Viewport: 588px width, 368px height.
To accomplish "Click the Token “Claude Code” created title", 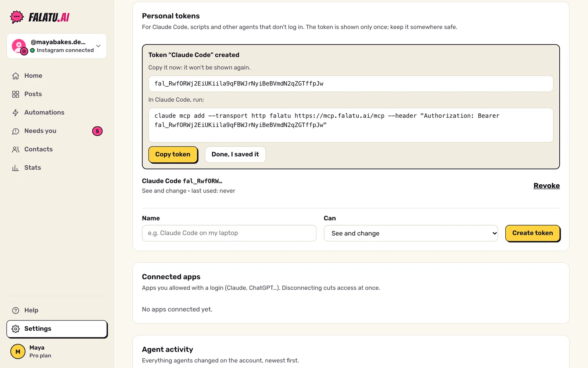I will click(x=194, y=55).
